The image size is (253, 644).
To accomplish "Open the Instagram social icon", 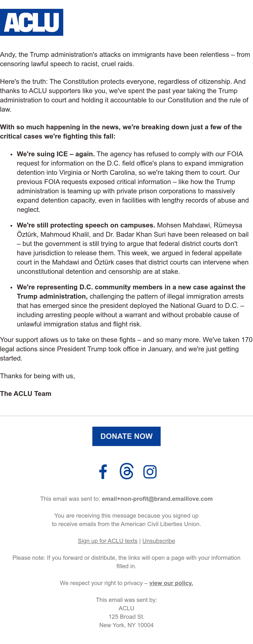I will tap(150, 472).
